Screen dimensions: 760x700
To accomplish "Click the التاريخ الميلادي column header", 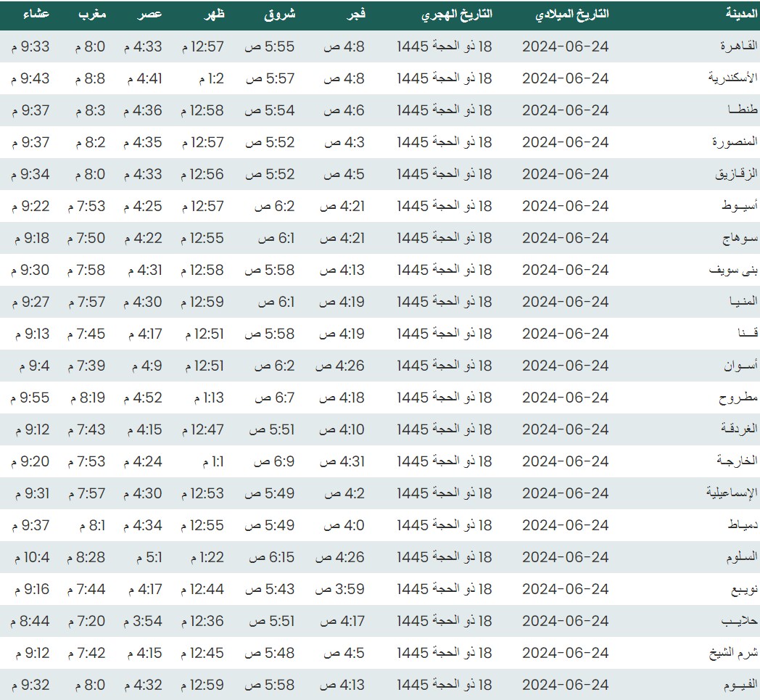I will click(572, 15).
